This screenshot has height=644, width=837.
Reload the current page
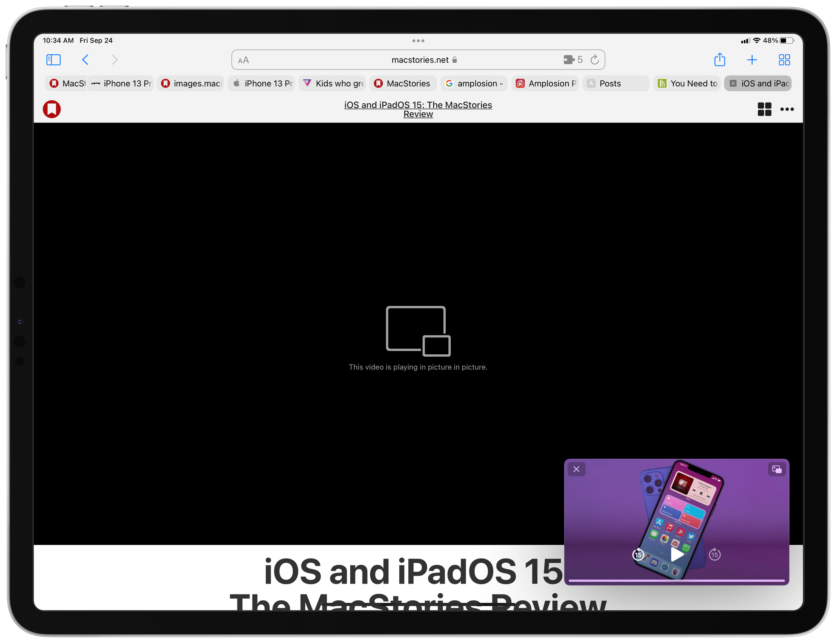click(595, 60)
